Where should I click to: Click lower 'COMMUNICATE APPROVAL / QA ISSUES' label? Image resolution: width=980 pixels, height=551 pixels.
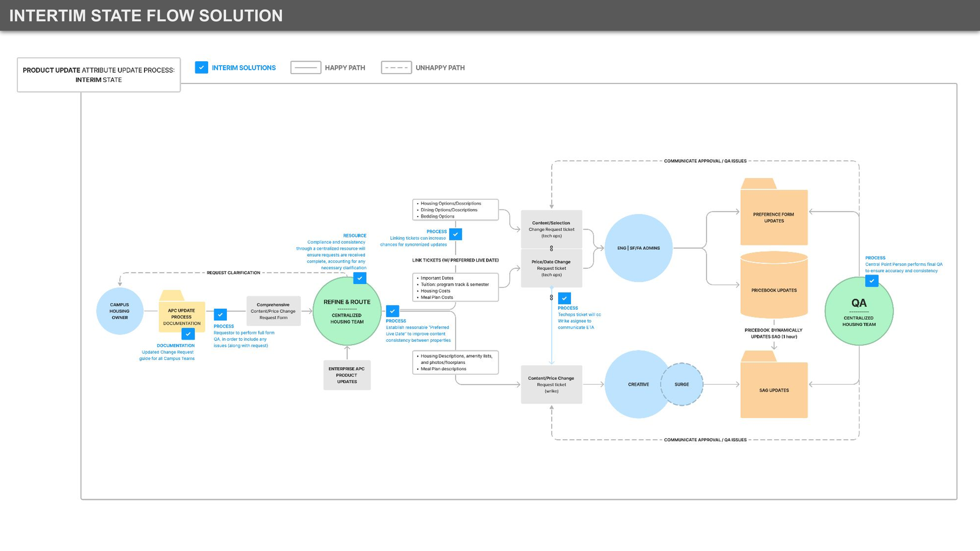tap(705, 440)
